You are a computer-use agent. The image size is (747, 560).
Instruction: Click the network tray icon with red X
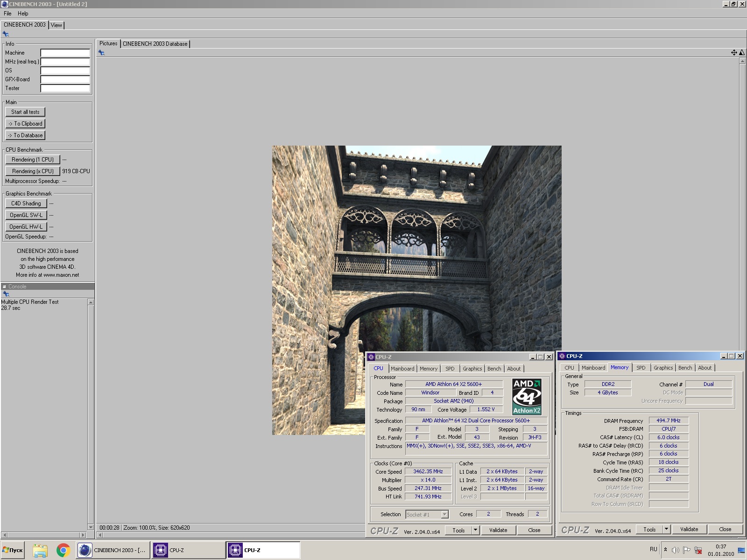point(698,550)
